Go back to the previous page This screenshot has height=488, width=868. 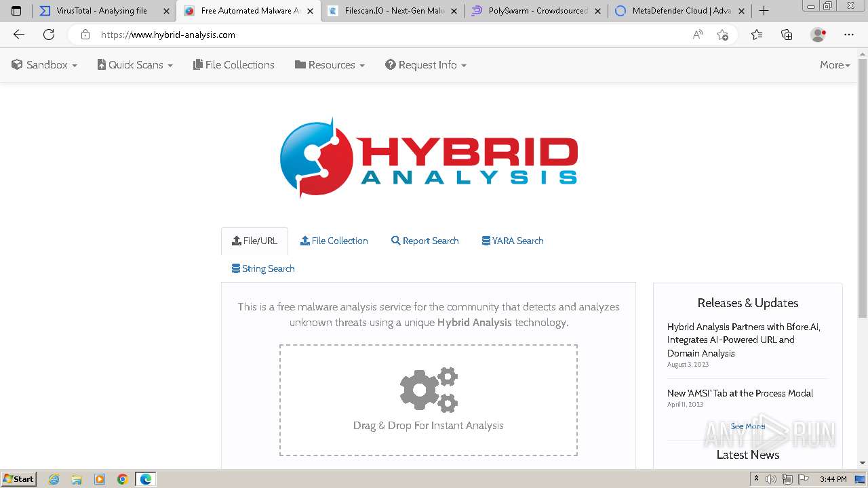19,35
